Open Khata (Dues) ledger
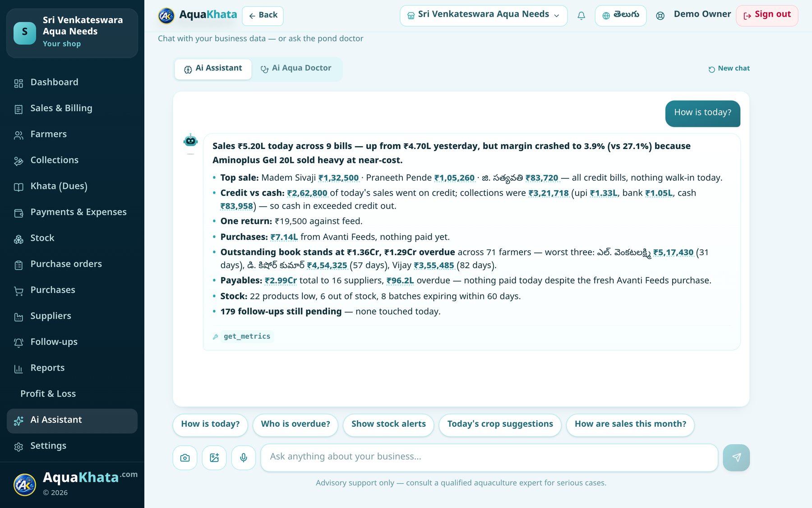 click(x=72, y=186)
